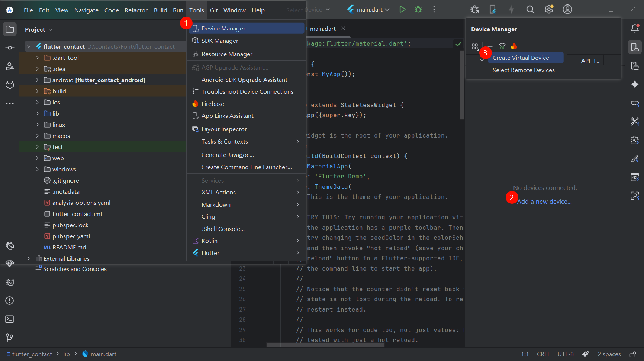
Task: Click the UTF-8 encoding in status bar
Action: pyautogui.click(x=566, y=354)
